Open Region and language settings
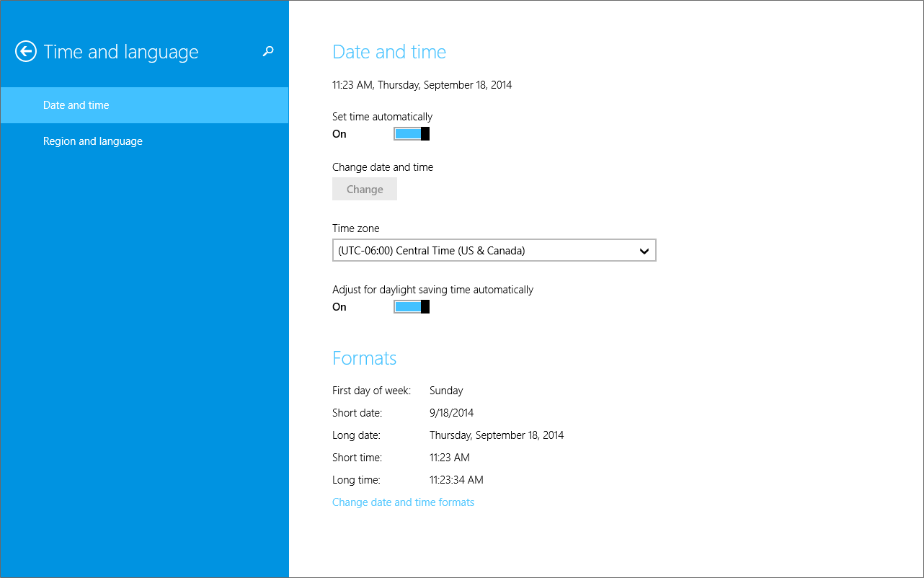 [x=93, y=141]
